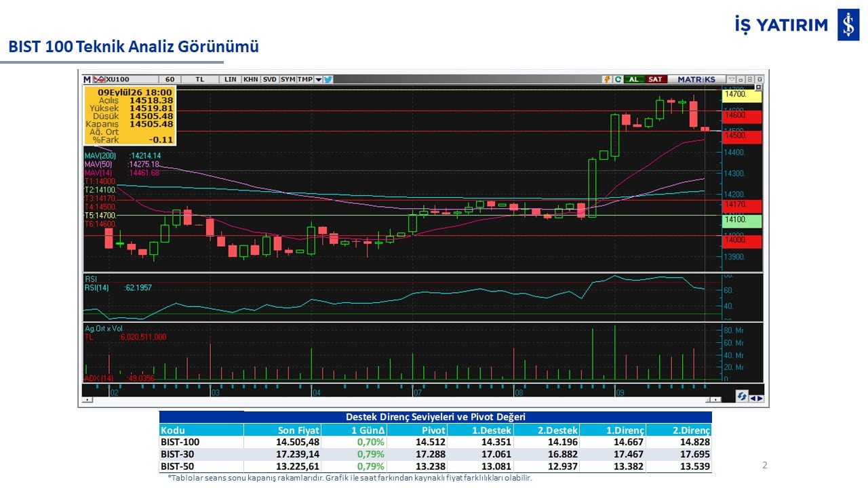Image resolution: width=868 pixels, height=488 pixels.
Task: Click the lightning bolt icon
Action: (607, 79)
